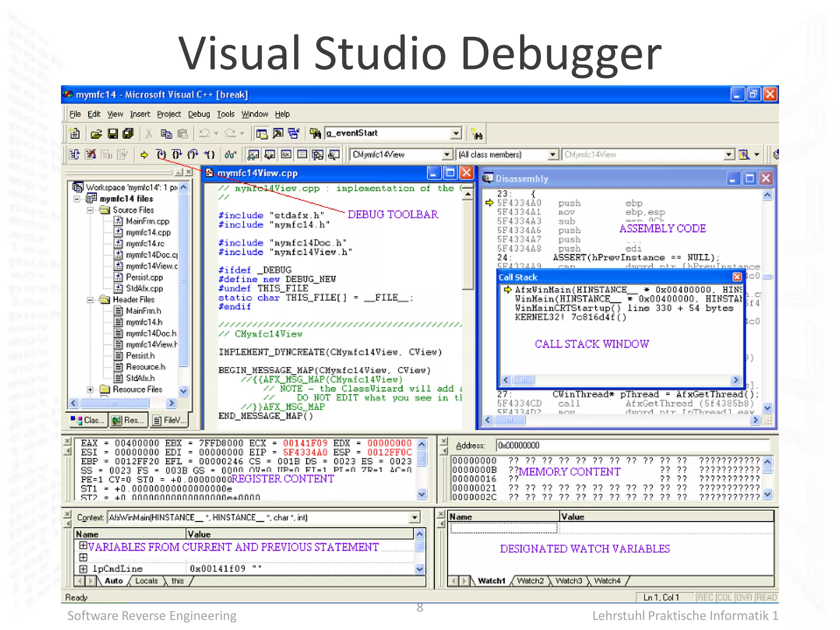
Task: Toggle the Disassembly window icon
Action: click(334, 155)
